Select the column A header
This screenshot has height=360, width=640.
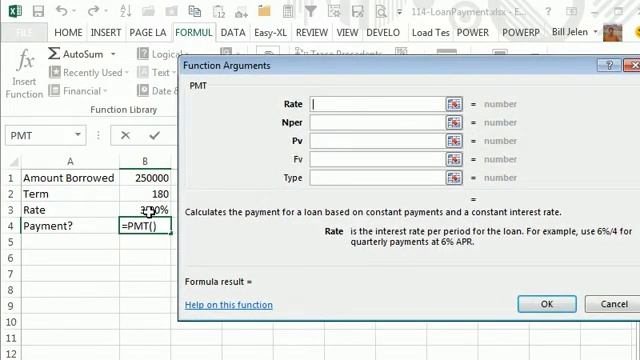[x=70, y=162]
